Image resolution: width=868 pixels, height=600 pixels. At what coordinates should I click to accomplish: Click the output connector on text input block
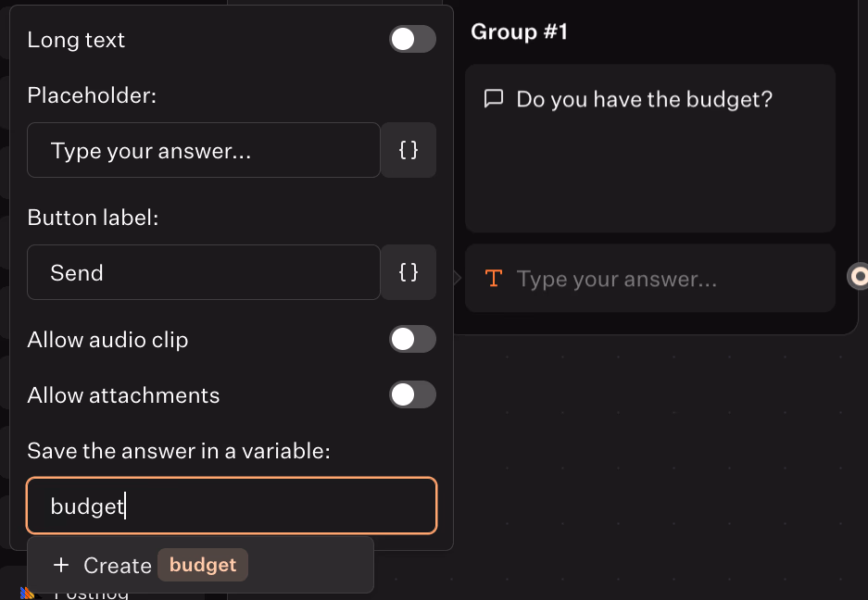pos(860,276)
